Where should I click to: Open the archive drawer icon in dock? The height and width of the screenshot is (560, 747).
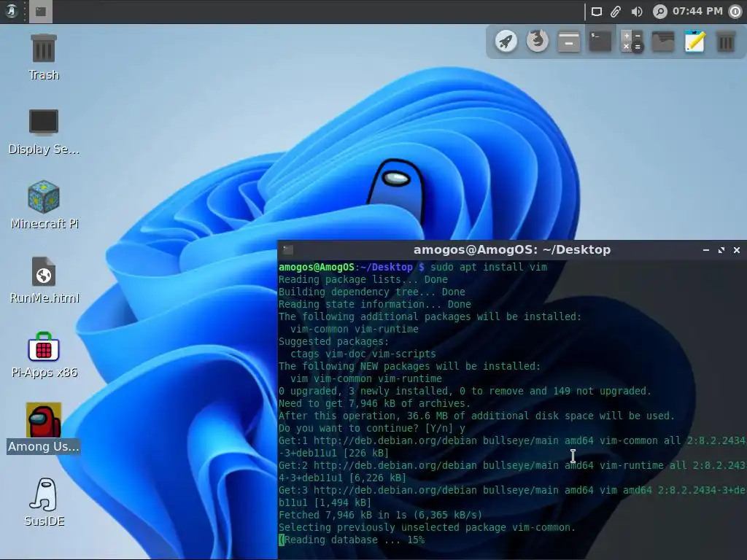[x=569, y=42]
